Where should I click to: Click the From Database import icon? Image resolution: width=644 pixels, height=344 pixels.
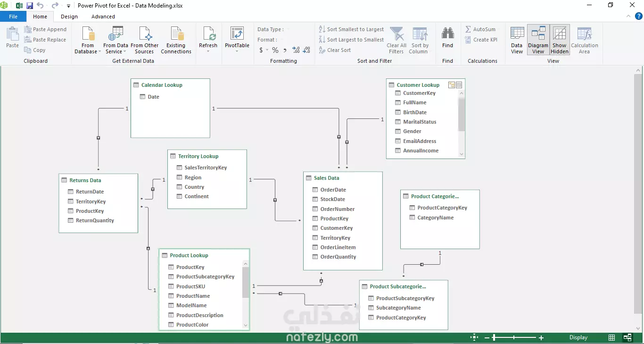pyautogui.click(x=88, y=34)
